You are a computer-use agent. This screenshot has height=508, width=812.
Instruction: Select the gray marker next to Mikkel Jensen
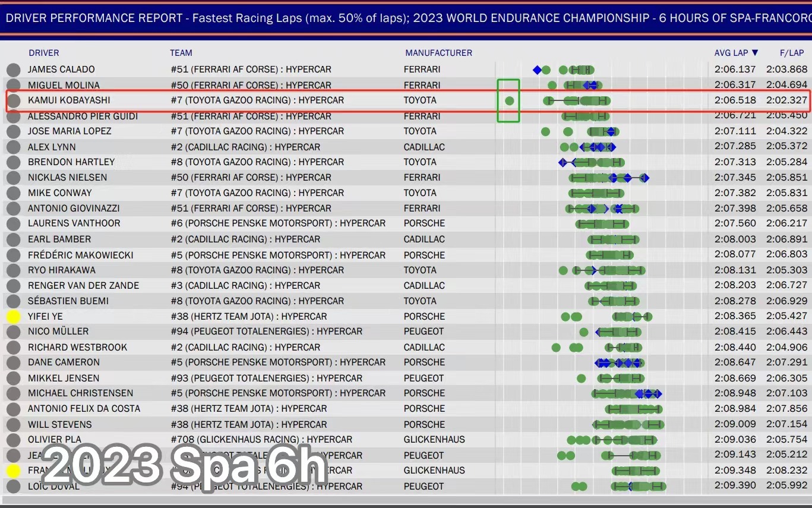(x=13, y=378)
